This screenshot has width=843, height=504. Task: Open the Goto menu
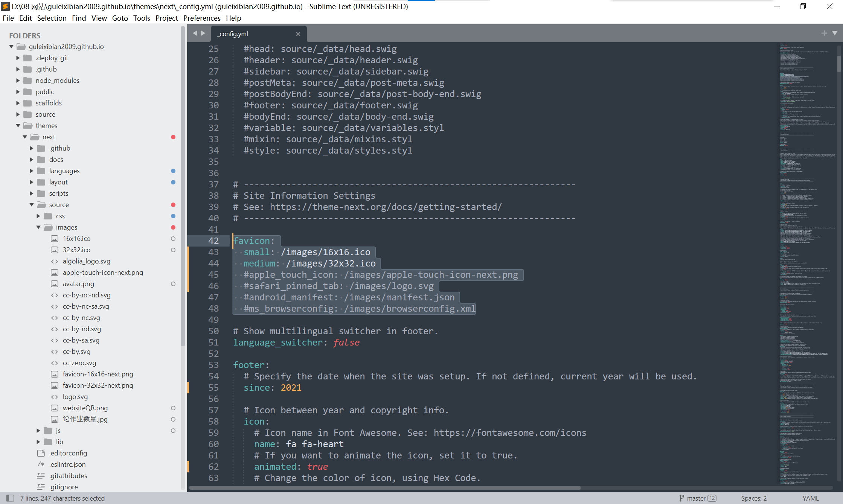[120, 18]
